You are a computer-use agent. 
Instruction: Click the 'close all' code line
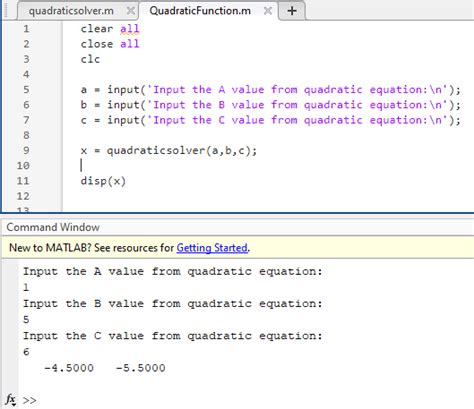point(110,44)
